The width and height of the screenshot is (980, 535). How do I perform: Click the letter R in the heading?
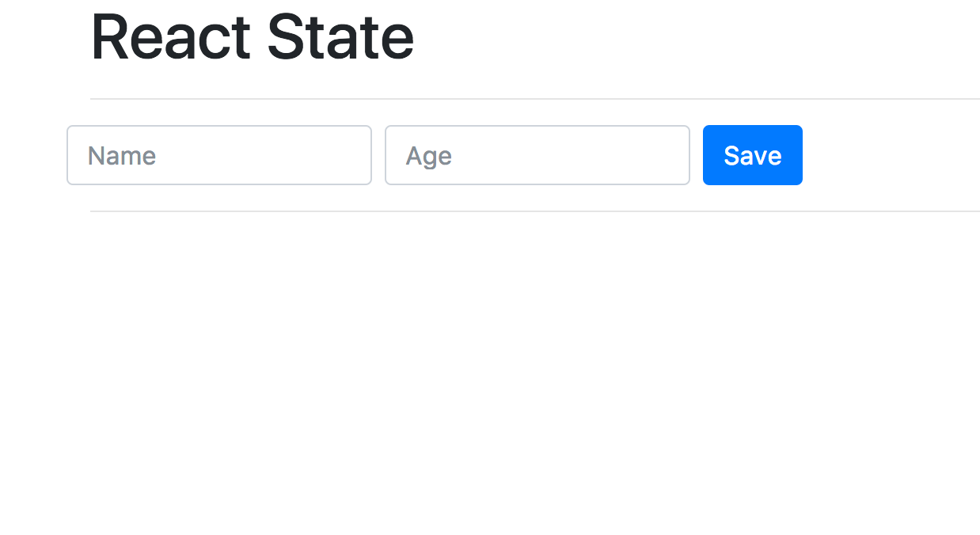coord(109,37)
